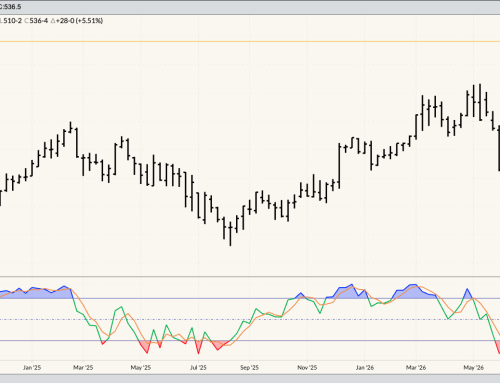Click the Jul '25 date label
Viewport: 500px width, 383px height.
(x=198, y=368)
